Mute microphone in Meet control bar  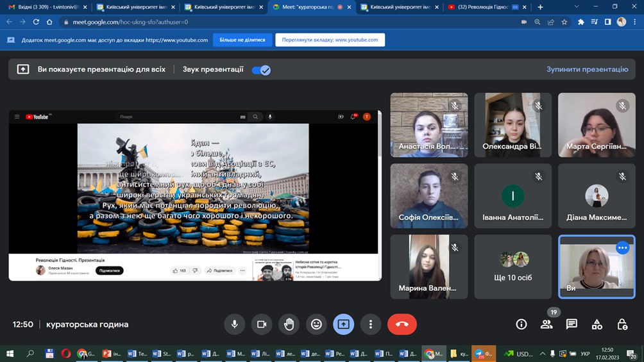point(235,324)
